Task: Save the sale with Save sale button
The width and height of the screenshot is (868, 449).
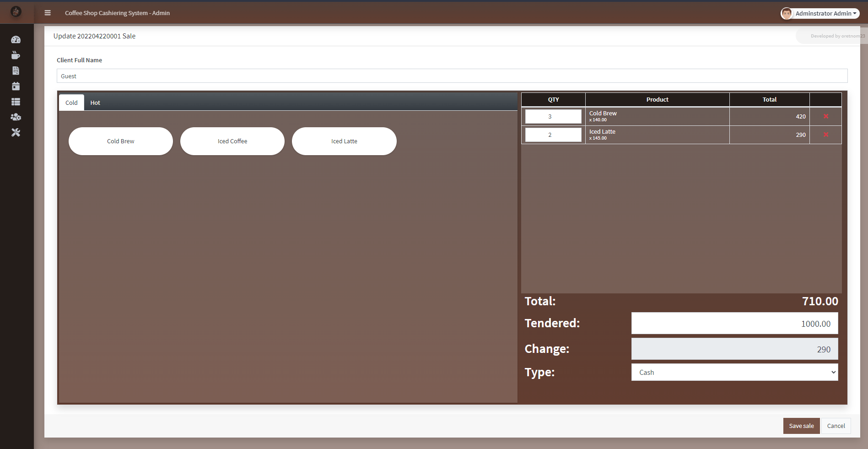Action: point(801,426)
